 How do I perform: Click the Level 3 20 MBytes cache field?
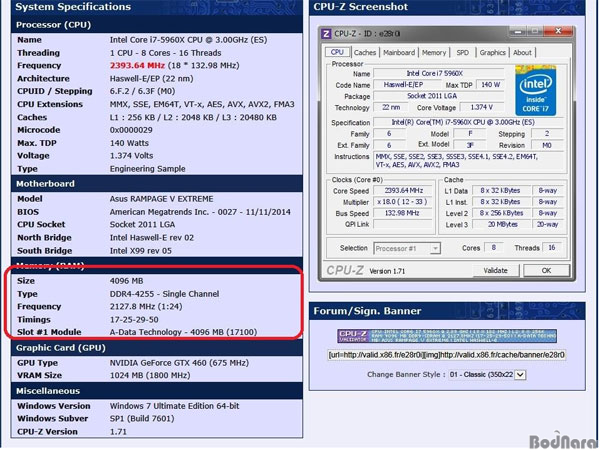pos(502,224)
